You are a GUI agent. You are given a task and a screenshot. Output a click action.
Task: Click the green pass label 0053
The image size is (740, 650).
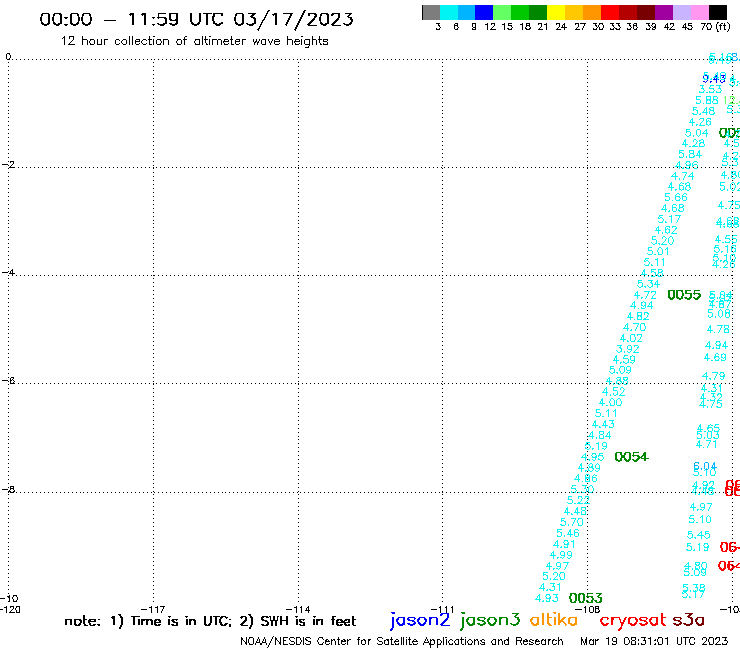click(x=586, y=598)
